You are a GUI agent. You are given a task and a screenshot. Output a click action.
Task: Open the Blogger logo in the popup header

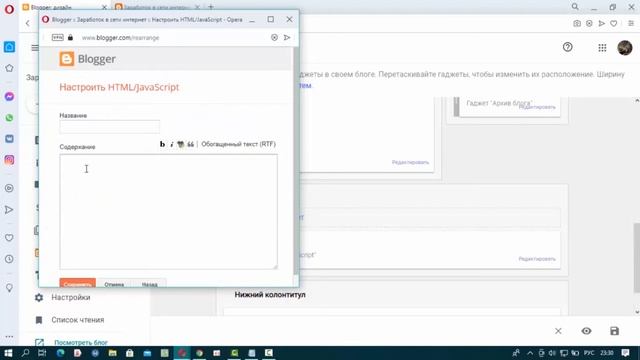tap(87, 59)
